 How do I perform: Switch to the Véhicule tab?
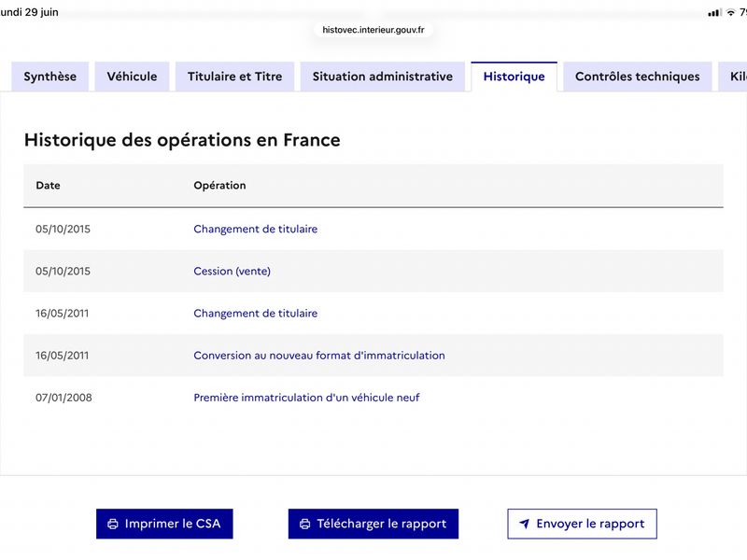pos(132,77)
